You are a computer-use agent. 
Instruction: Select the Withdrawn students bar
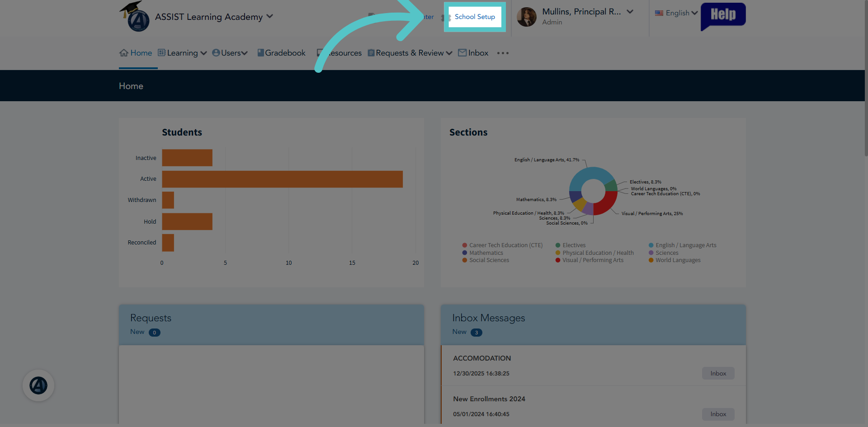[x=168, y=200]
